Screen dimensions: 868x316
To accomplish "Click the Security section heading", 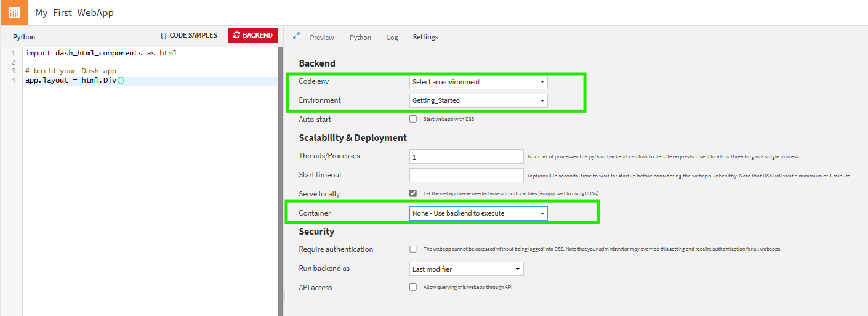I will (316, 232).
